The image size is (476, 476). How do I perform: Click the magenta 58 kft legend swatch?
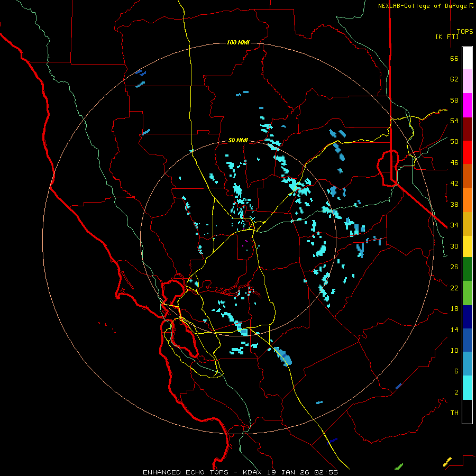pos(467,105)
